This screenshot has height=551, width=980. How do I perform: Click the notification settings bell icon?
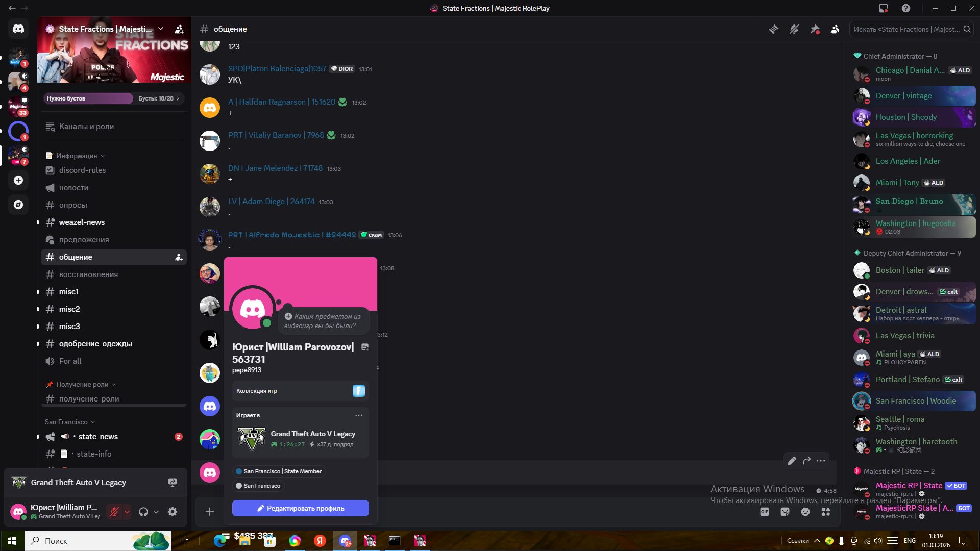794,29
